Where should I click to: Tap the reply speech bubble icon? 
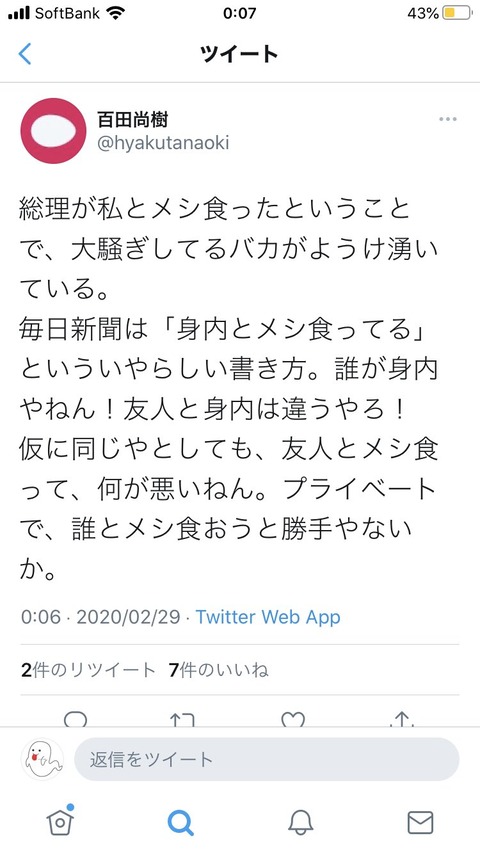(x=75, y=720)
